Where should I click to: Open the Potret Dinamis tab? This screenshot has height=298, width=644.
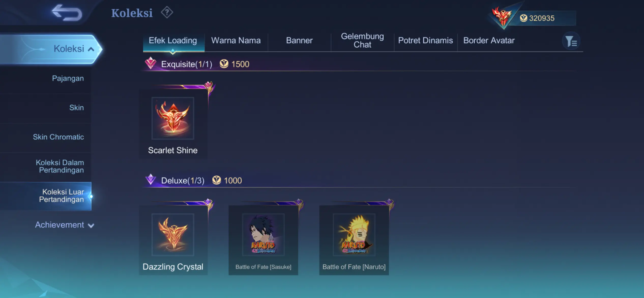426,40
